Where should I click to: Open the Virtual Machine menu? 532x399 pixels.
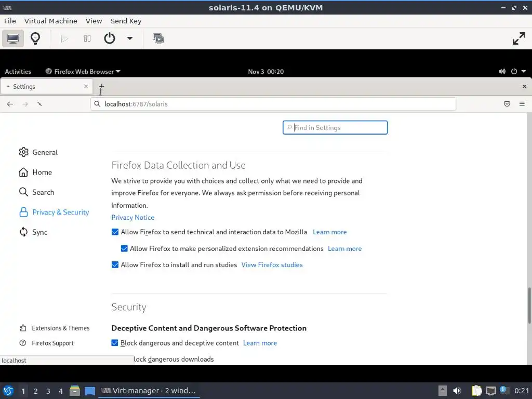point(51,21)
